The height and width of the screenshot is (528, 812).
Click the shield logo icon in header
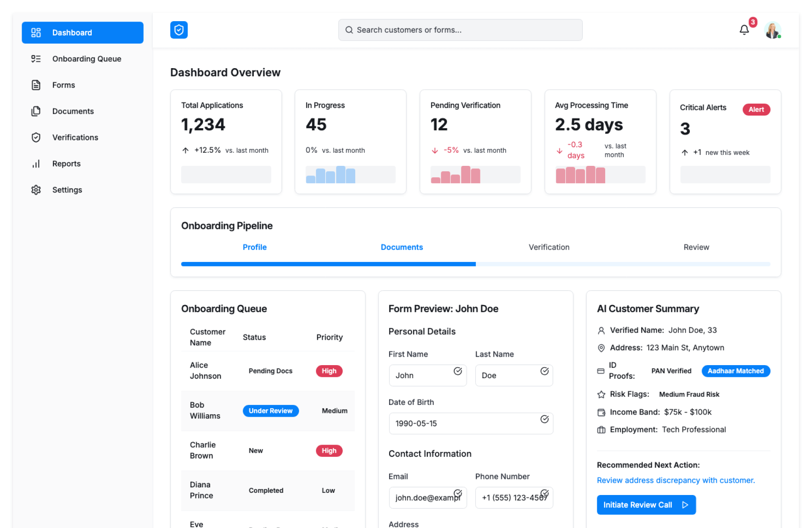(179, 30)
